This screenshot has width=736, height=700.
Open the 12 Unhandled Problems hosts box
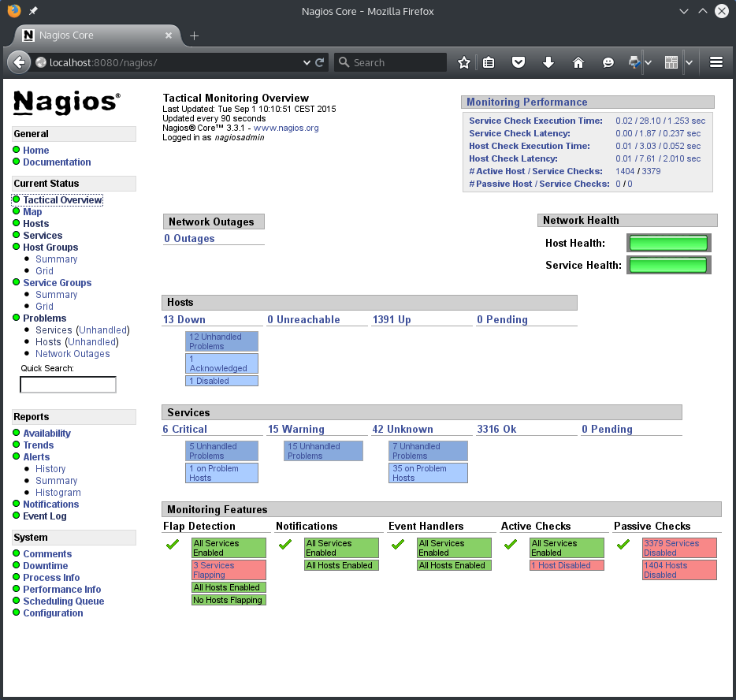pyautogui.click(x=221, y=341)
